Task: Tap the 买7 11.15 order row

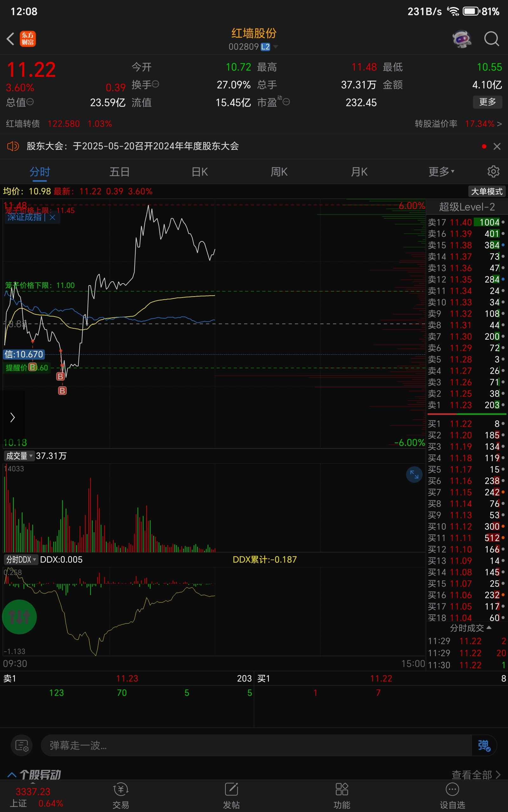Action: (x=466, y=492)
